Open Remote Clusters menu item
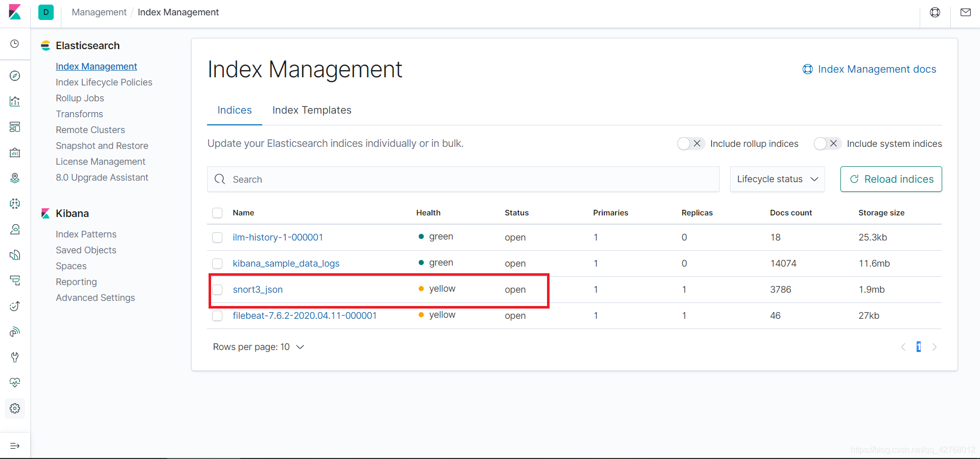The width and height of the screenshot is (980, 459). point(90,130)
